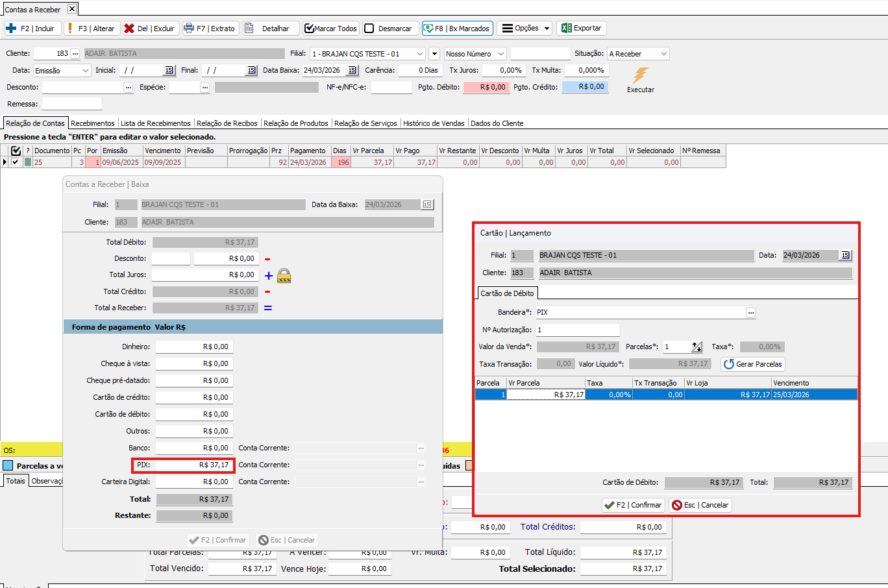This screenshot has height=588, width=888.
Task: Click the Nº Autorização input field
Action: coord(577,330)
